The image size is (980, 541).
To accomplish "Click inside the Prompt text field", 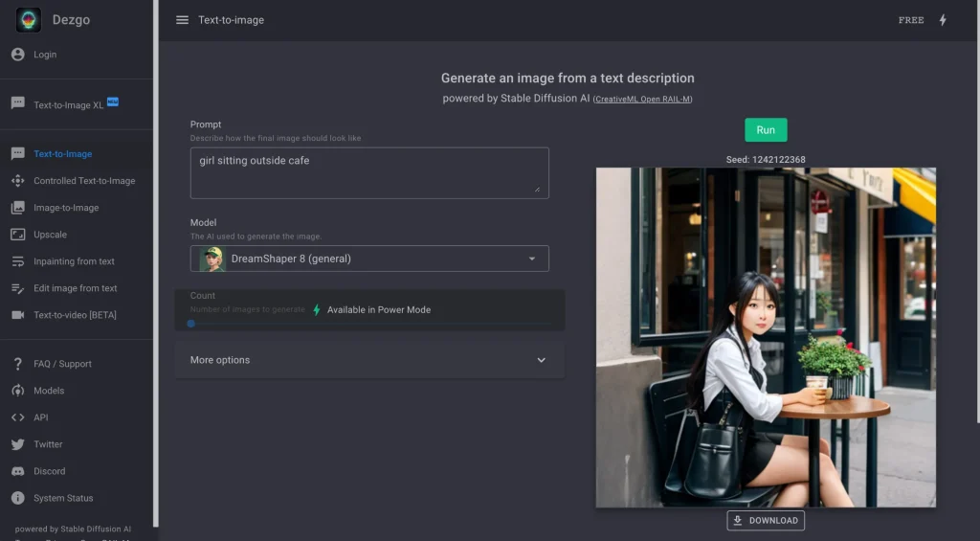I will coord(368,172).
